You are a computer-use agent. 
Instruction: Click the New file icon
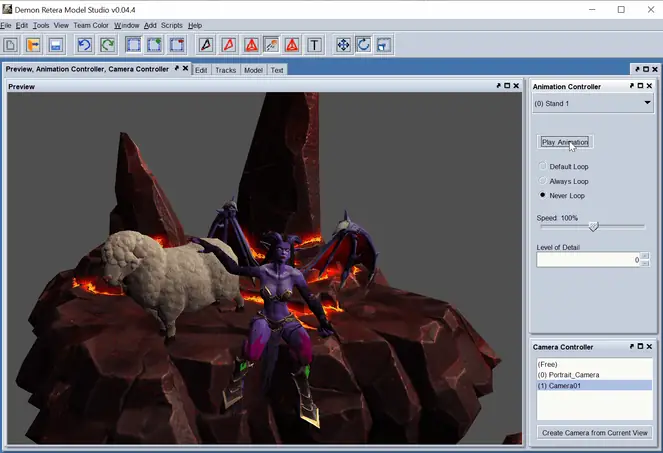pyautogui.click(x=11, y=45)
